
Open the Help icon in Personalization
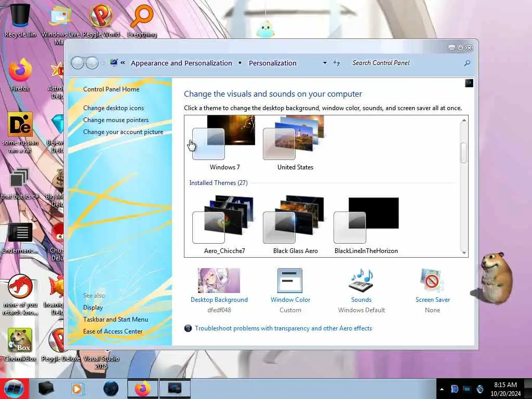click(469, 83)
